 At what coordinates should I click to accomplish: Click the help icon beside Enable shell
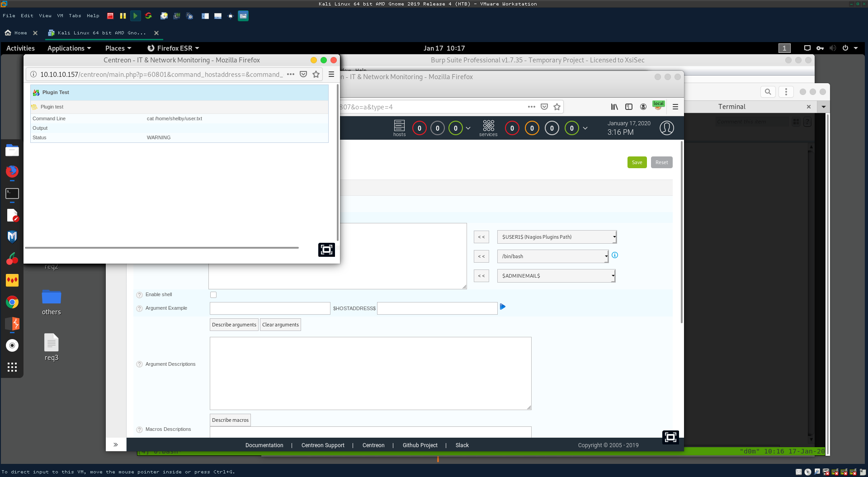coord(139,295)
